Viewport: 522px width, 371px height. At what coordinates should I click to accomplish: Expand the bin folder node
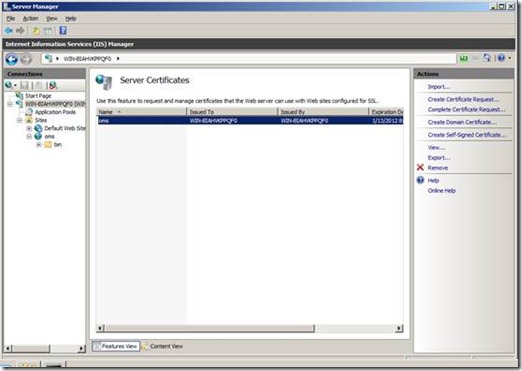tap(39, 145)
